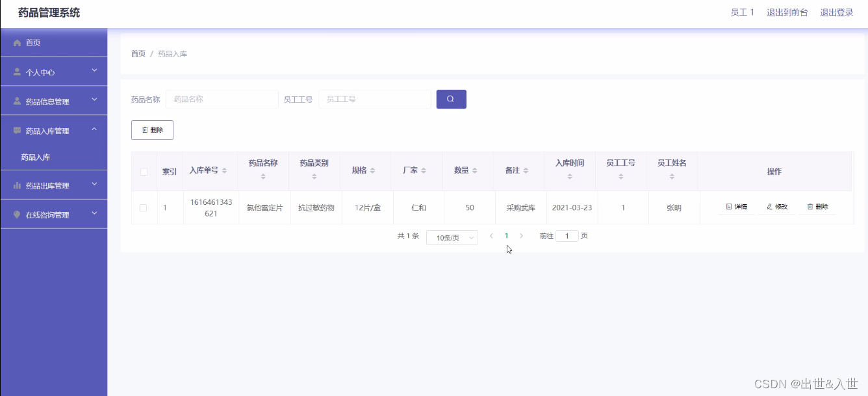
Task: Check the row 1 checkbox
Action: coord(144,207)
